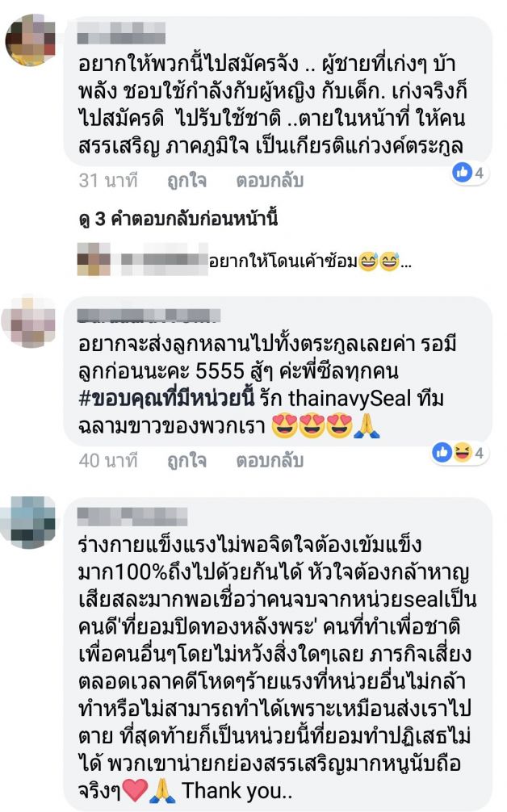Reply to second comment via ตอบกลับ

[270, 460]
